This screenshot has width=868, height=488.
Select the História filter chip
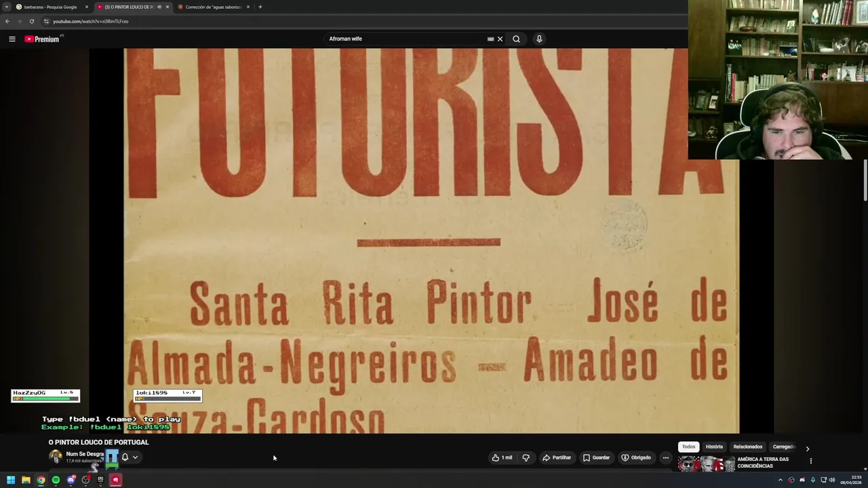coord(714,447)
